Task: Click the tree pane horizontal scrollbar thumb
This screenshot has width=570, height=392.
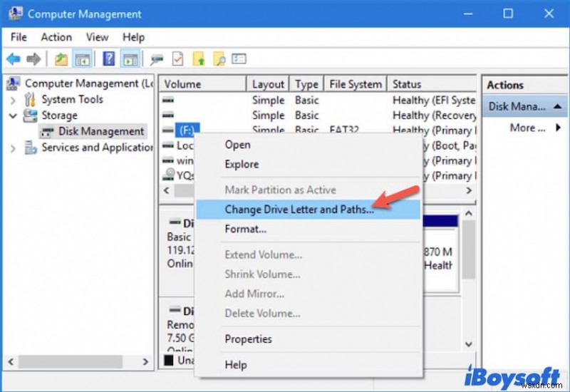Action: [71, 362]
